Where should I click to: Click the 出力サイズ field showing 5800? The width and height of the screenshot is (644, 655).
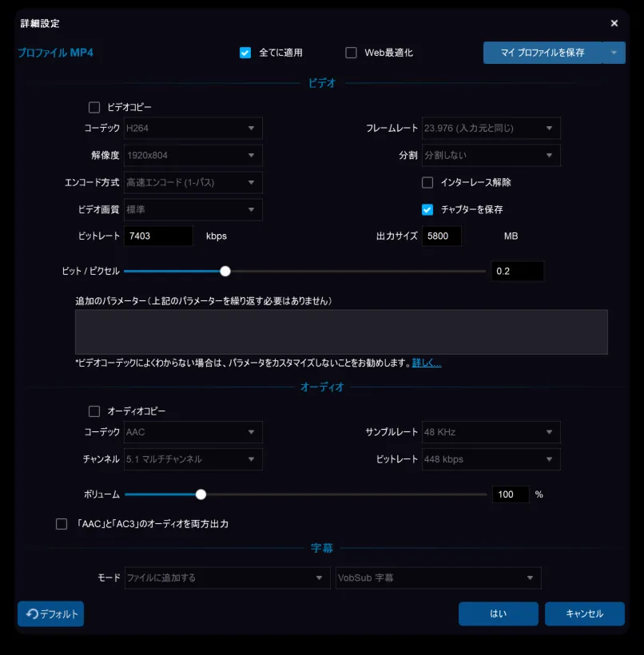442,236
